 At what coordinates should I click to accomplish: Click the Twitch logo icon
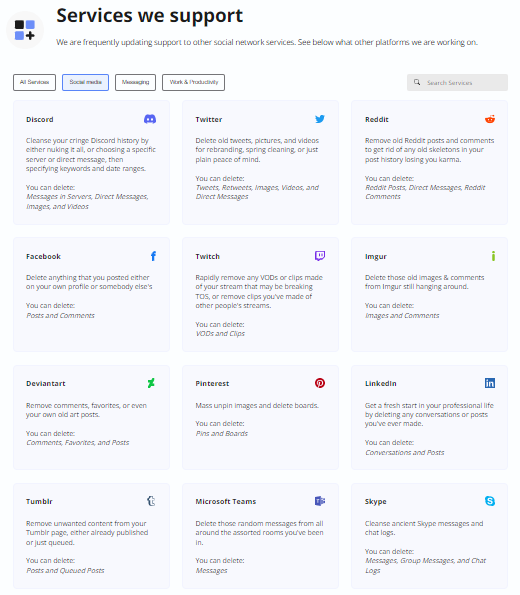click(x=320, y=256)
